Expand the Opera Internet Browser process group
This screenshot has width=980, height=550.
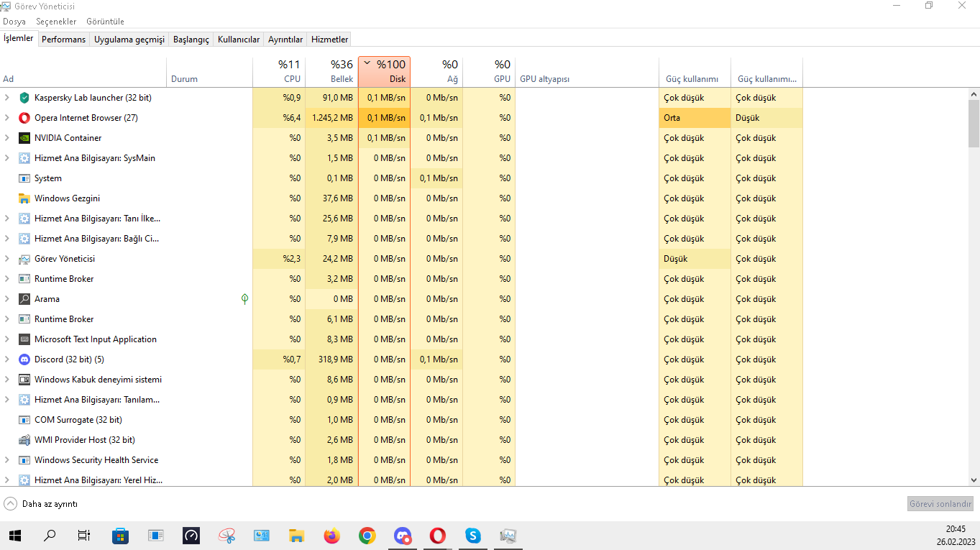(7, 118)
